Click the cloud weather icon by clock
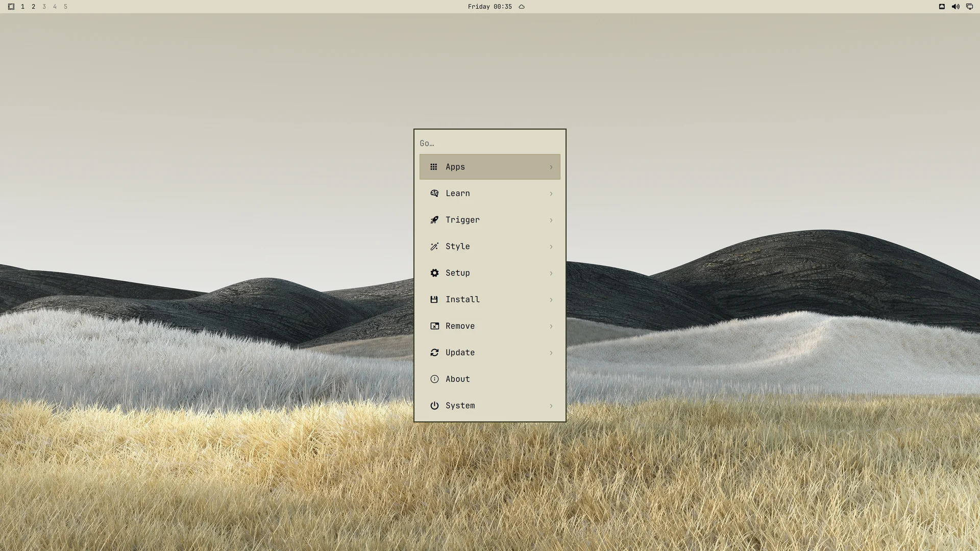980x551 pixels. click(x=522, y=7)
